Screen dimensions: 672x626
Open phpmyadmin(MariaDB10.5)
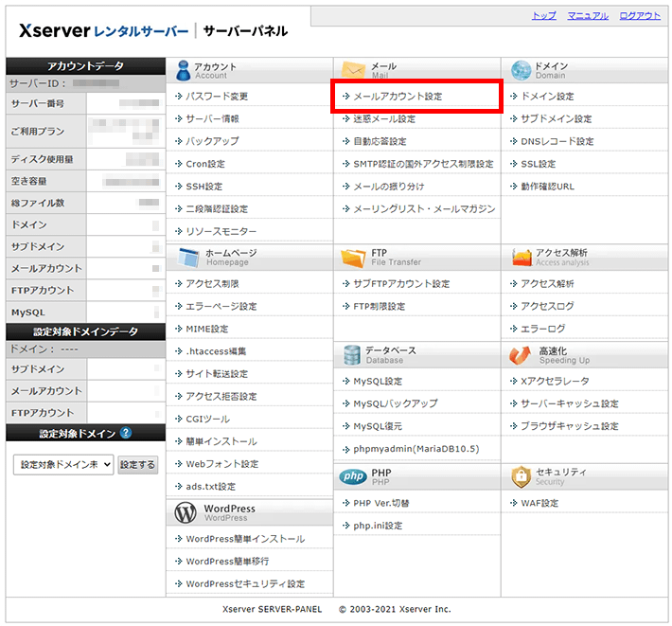pos(416,449)
